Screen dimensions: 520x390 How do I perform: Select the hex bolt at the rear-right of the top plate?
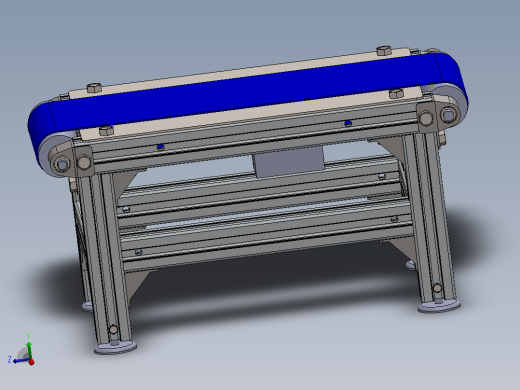pyautogui.click(x=383, y=51)
